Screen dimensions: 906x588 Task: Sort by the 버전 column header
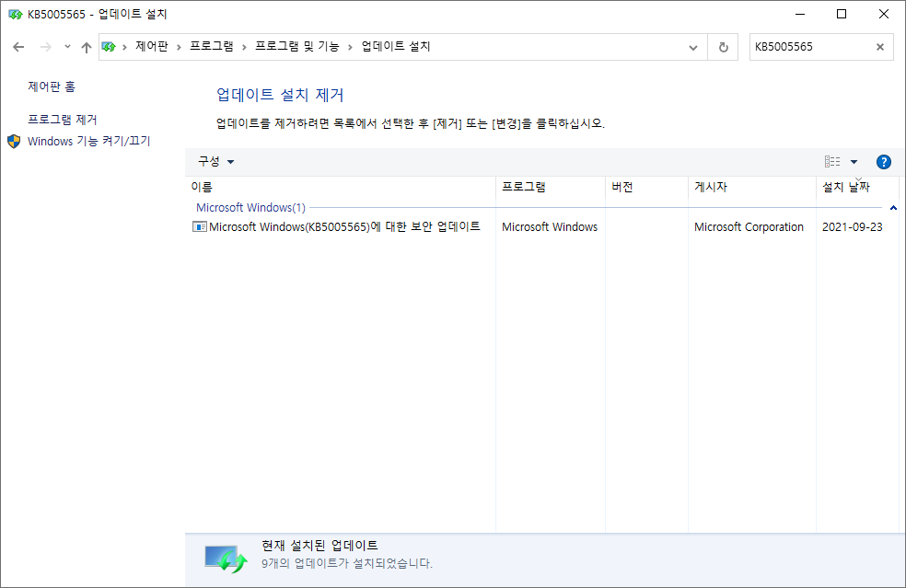point(646,187)
